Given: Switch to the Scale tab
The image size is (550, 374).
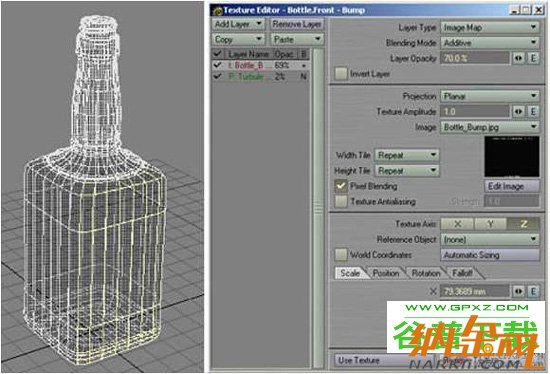Looking at the screenshot, I should [350, 273].
